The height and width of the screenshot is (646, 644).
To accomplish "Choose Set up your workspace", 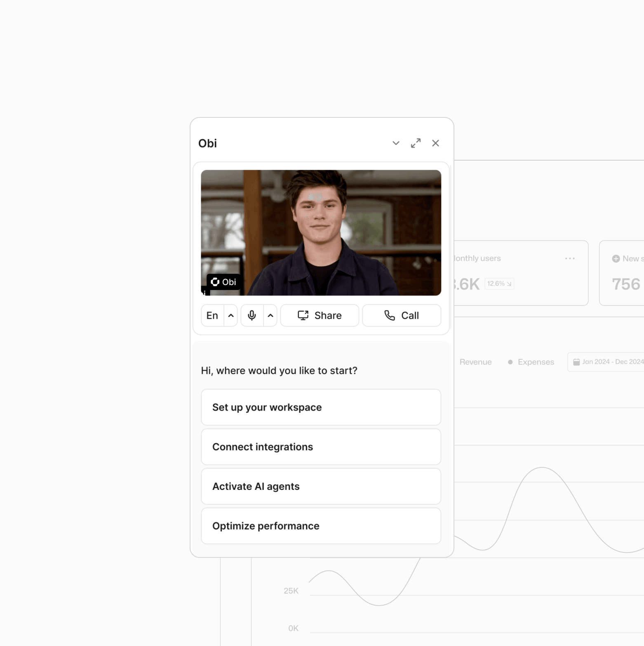I will pos(321,407).
